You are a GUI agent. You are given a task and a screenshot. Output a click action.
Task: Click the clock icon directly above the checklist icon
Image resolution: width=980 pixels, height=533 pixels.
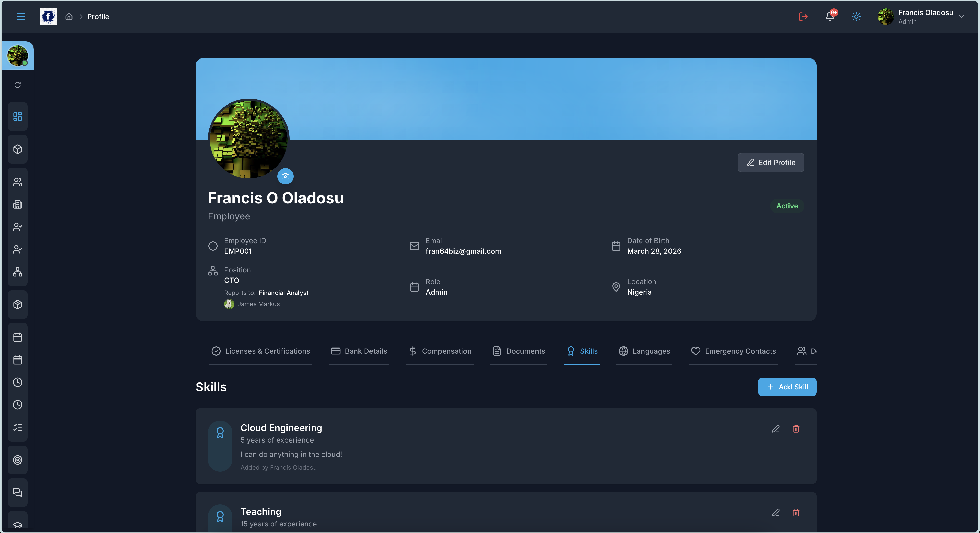18,405
